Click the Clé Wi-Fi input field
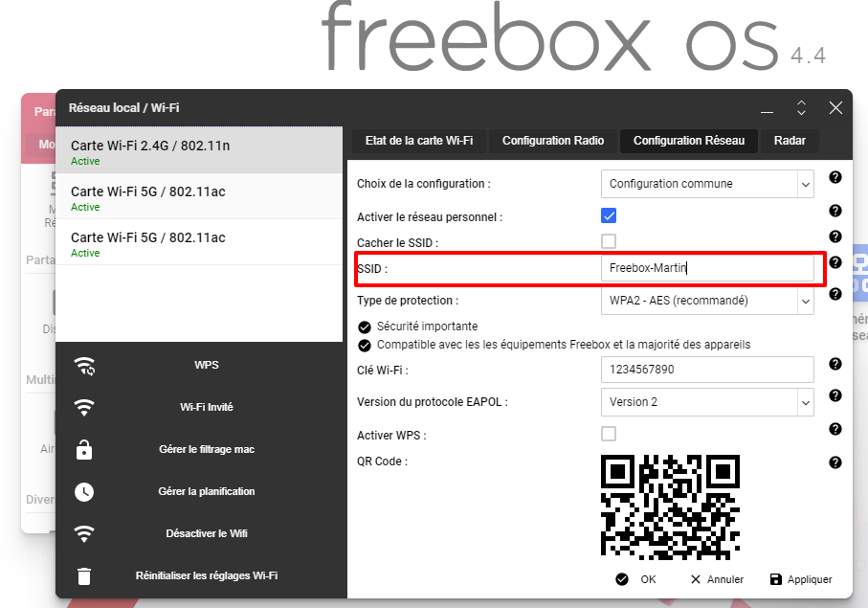 point(707,370)
